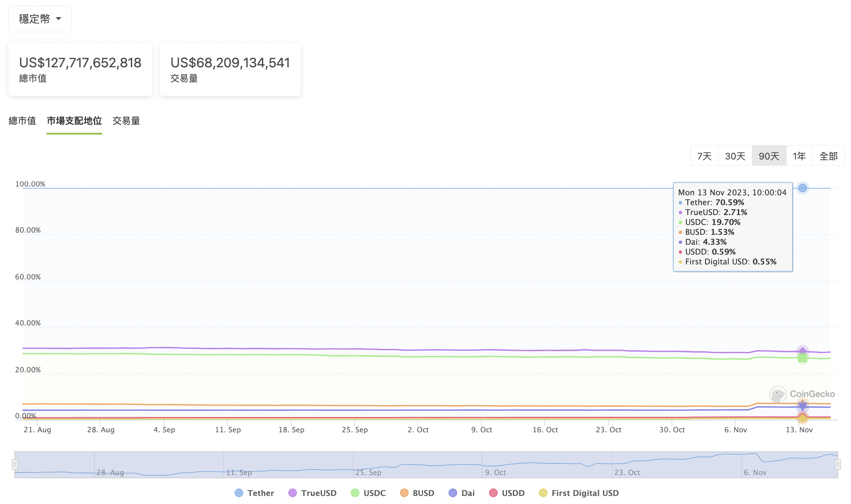Click the right navigator range handle
Image resolution: width=851 pixels, height=504 pixels.
pos(838,464)
